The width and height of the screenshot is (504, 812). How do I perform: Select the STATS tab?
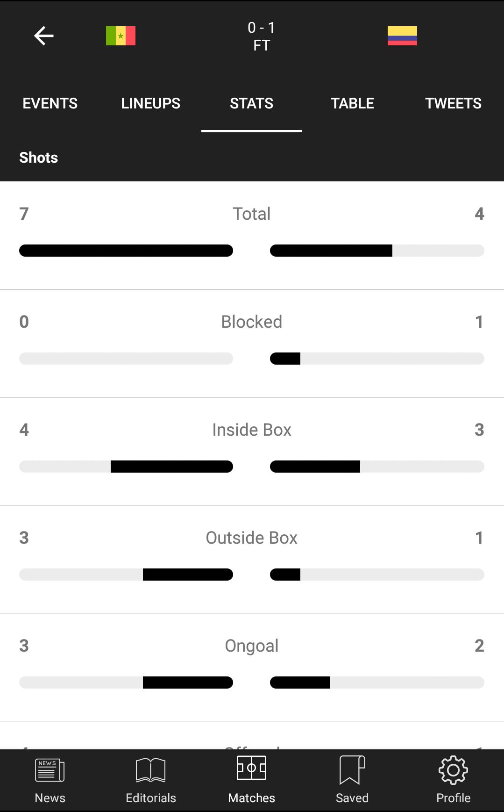tap(251, 103)
